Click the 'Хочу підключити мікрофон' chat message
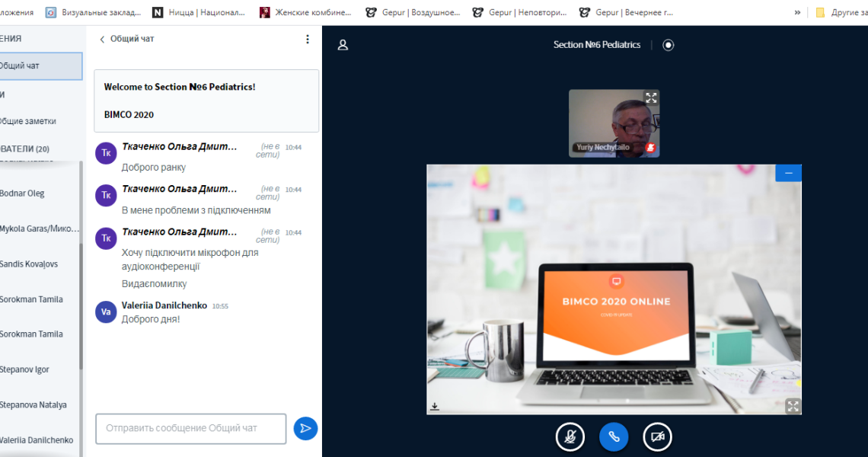868x457 pixels. pos(190,259)
